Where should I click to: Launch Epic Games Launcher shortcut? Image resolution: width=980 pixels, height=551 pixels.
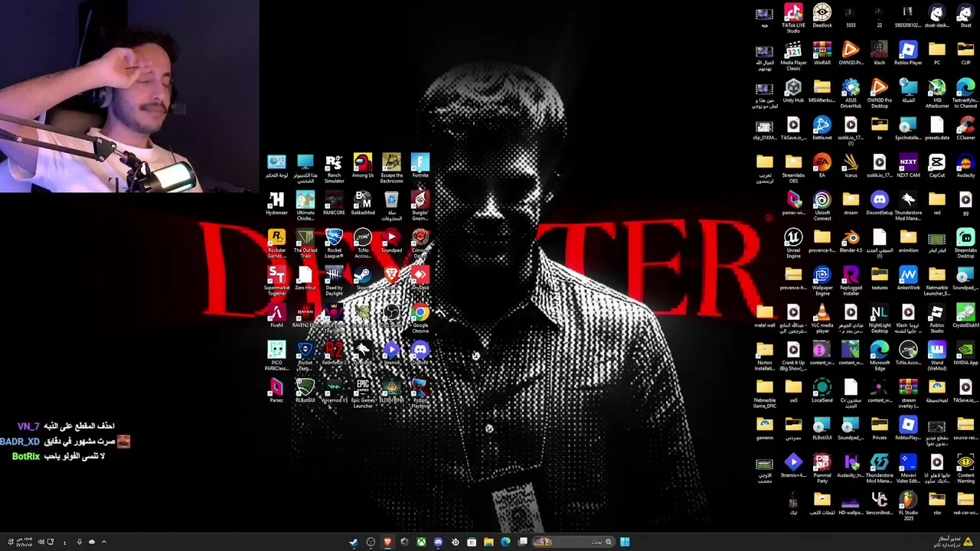click(x=363, y=394)
